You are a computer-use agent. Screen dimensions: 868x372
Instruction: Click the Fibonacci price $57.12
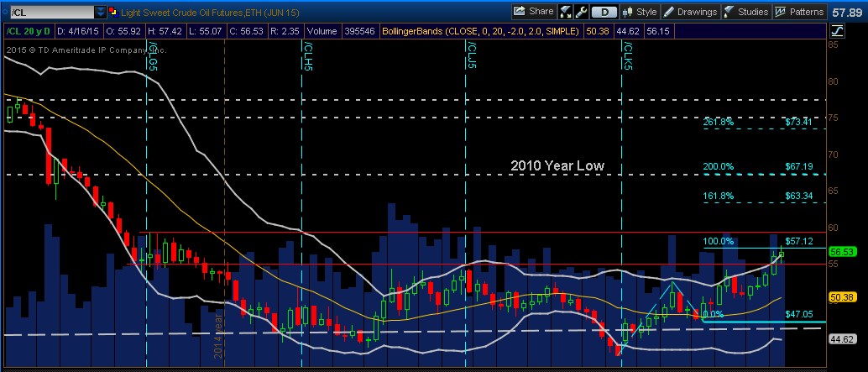pos(798,241)
